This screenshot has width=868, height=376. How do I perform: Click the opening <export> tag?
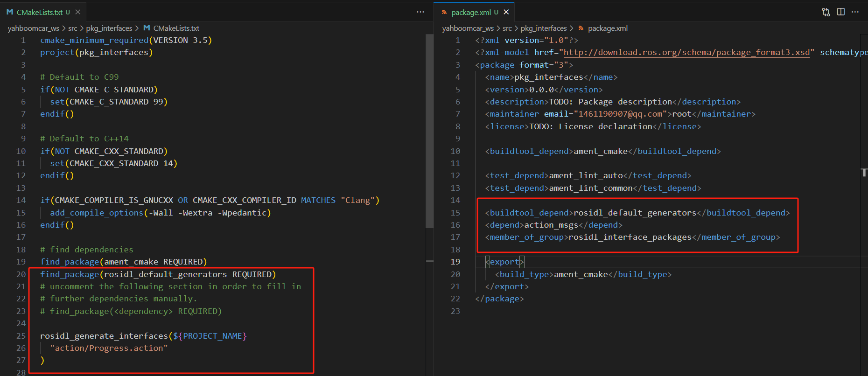pos(504,262)
